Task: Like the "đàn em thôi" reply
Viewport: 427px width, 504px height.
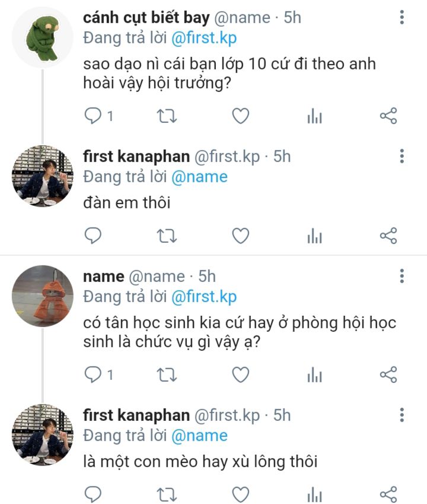Action: [240, 236]
